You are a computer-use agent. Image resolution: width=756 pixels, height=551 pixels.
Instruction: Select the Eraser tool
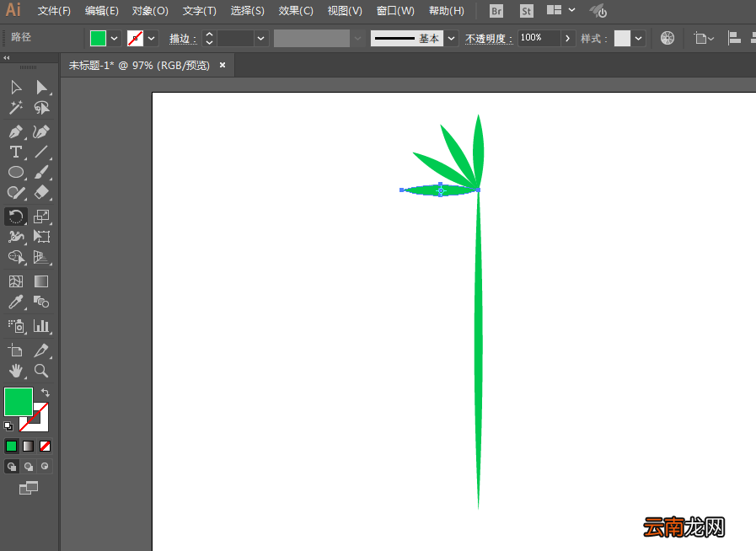tap(41, 192)
